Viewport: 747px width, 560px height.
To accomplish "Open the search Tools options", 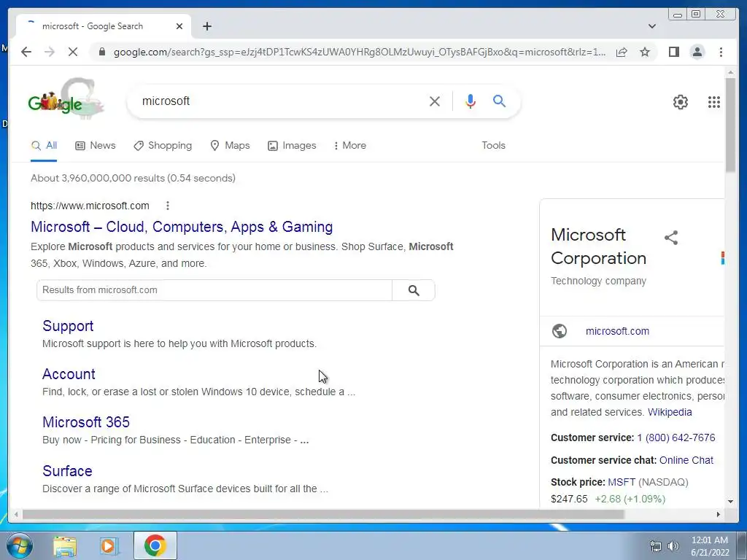I will click(x=493, y=146).
